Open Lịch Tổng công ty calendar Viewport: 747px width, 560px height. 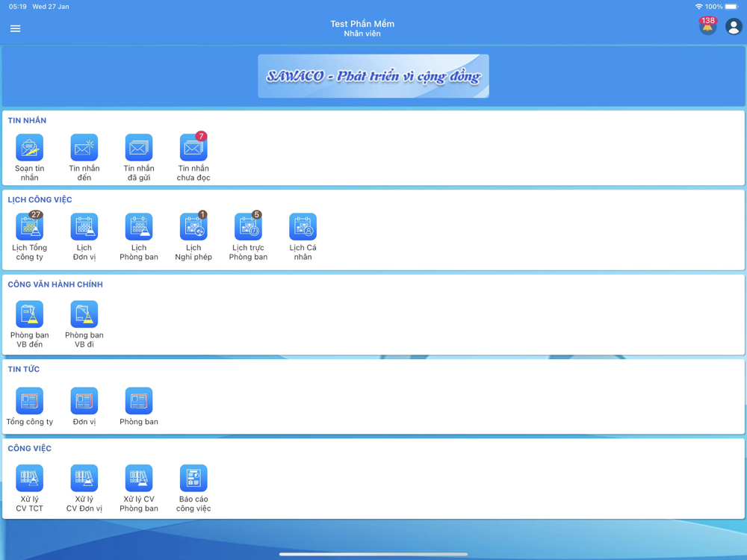pyautogui.click(x=30, y=227)
